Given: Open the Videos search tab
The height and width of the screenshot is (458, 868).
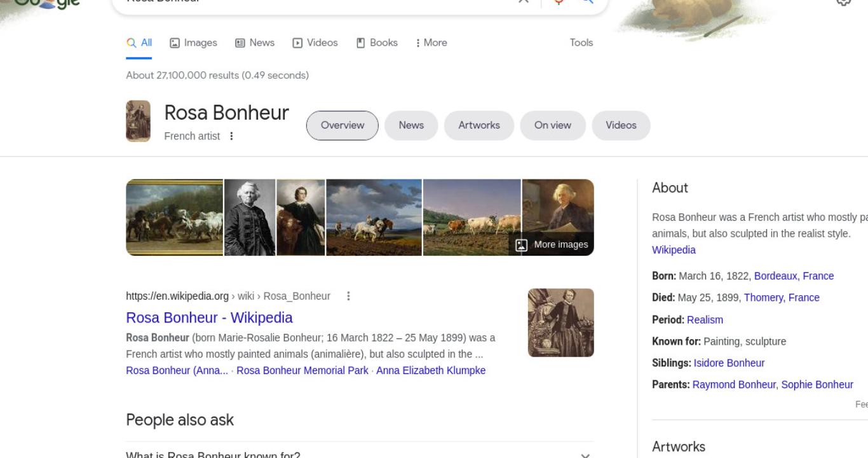Looking at the screenshot, I should [x=315, y=43].
